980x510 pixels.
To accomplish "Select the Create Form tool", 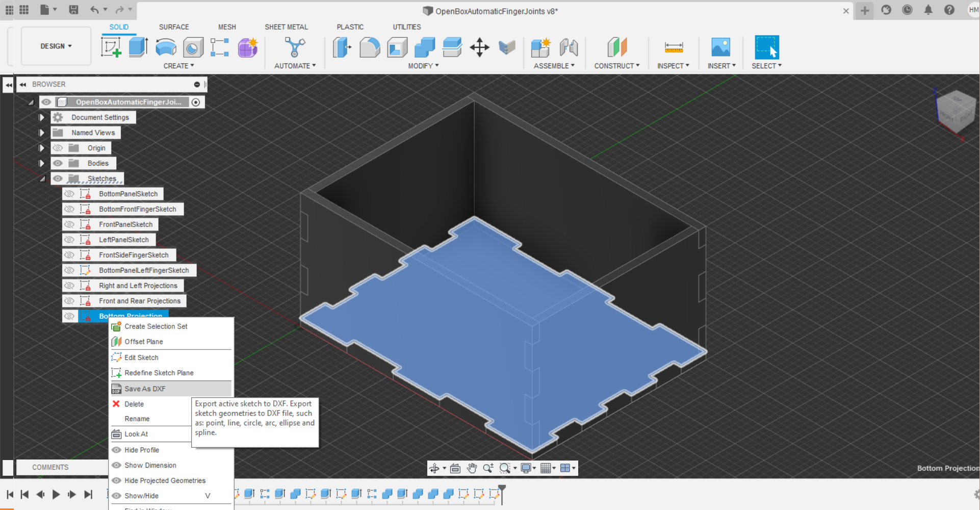I will point(248,47).
